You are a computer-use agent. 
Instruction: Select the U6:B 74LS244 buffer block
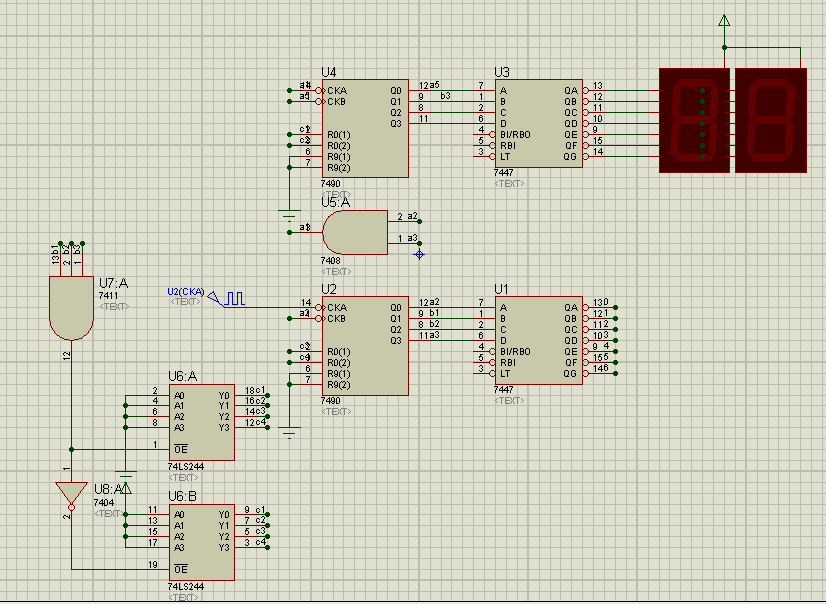202,542
